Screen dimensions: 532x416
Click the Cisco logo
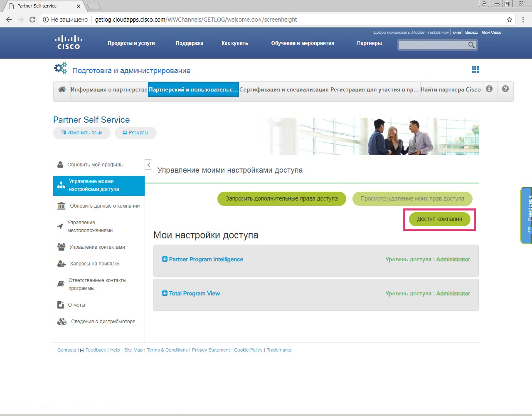coord(68,42)
